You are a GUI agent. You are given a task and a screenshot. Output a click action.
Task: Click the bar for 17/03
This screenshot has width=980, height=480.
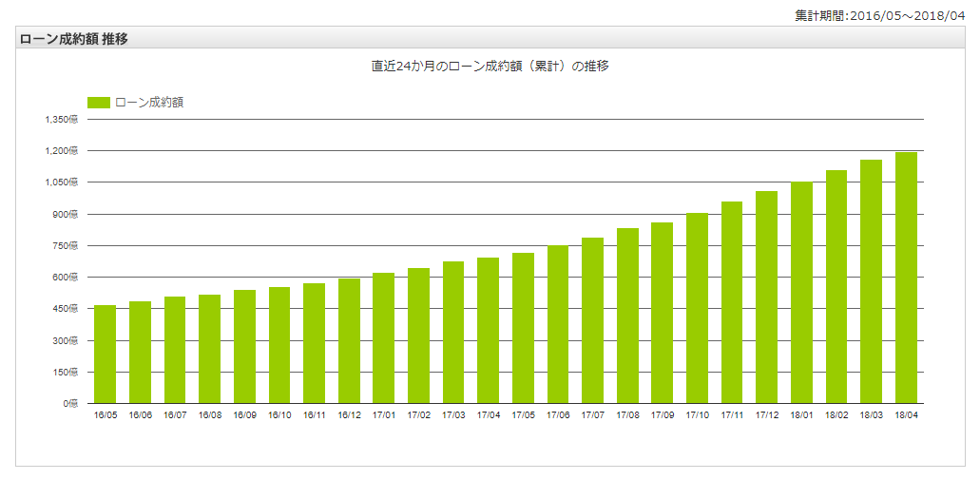tap(453, 333)
